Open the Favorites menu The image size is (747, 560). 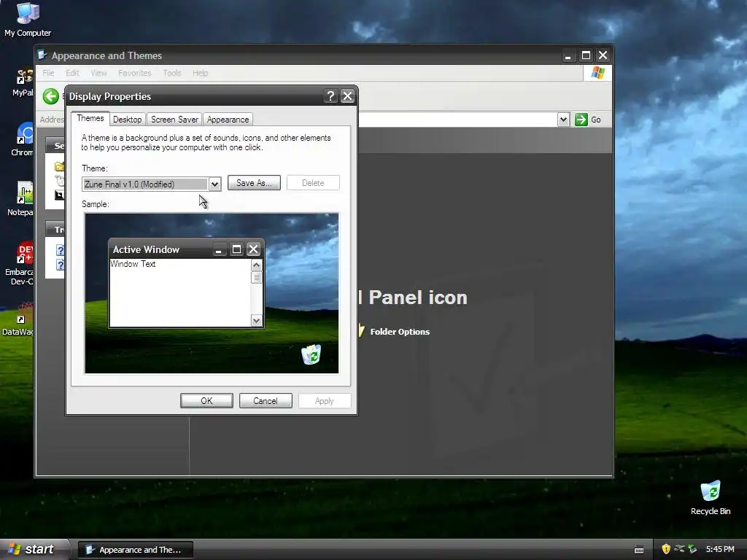(135, 73)
